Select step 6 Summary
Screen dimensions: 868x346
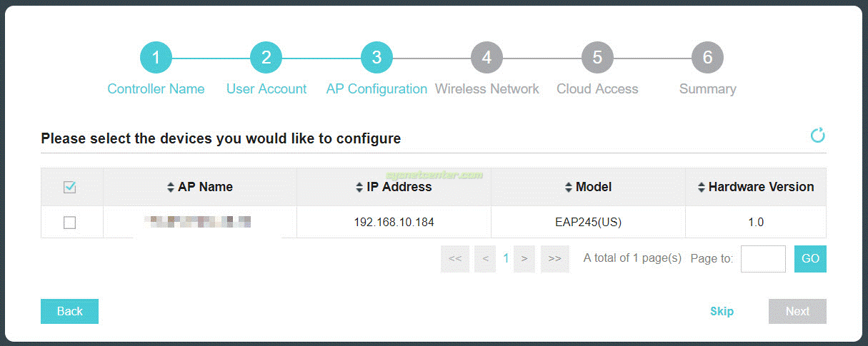coord(708,58)
